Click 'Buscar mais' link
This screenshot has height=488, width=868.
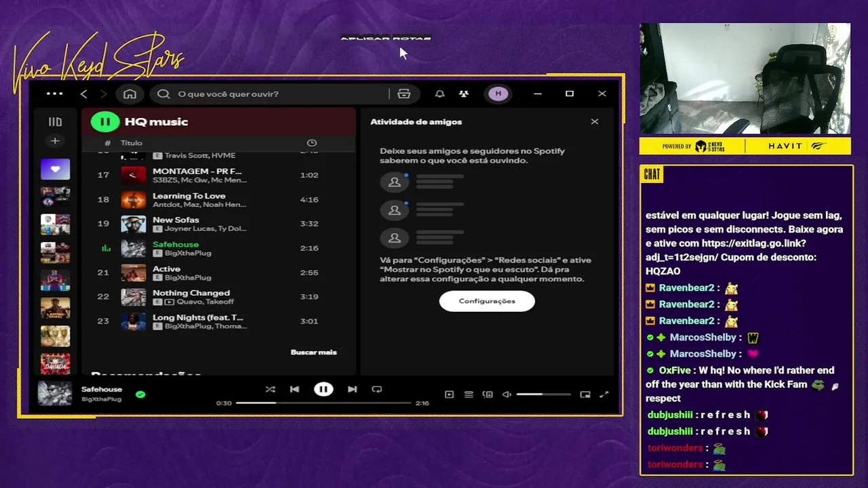tap(313, 352)
